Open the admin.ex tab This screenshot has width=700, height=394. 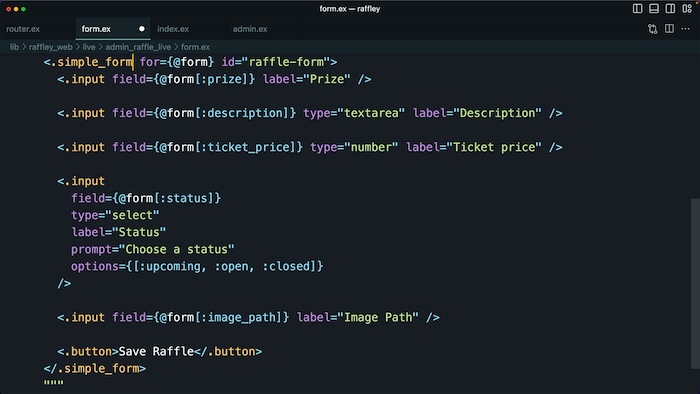[250, 29]
